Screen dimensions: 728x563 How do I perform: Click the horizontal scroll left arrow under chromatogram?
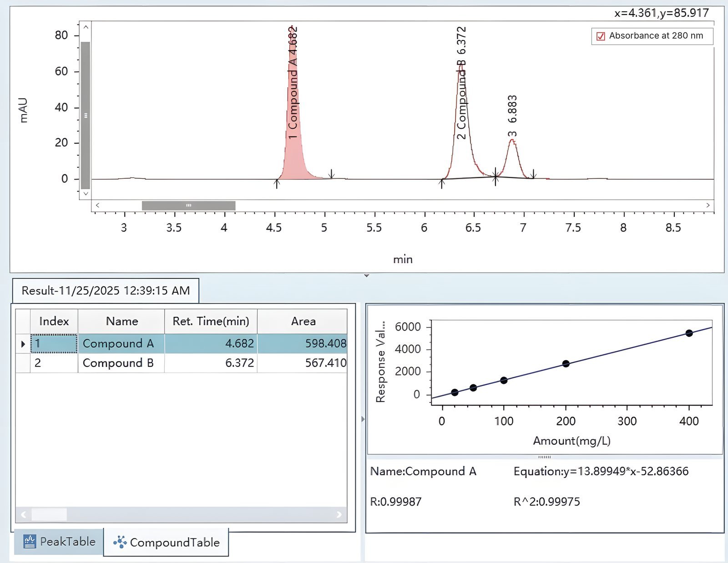pyautogui.click(x=97, y=206)
